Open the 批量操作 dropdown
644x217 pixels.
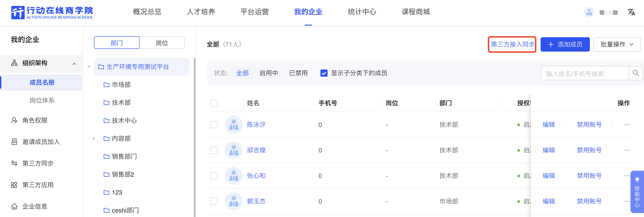coord(617,44)
